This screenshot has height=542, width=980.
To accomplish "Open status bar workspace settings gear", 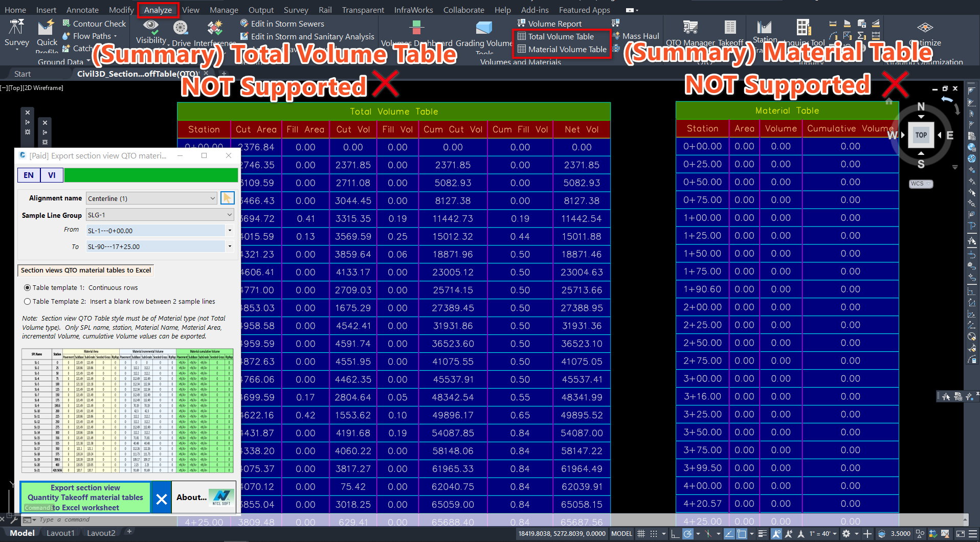I will pos(847,533).
